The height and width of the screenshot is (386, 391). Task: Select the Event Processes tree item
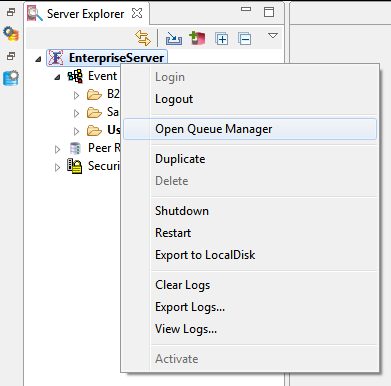tap(102, 76)
